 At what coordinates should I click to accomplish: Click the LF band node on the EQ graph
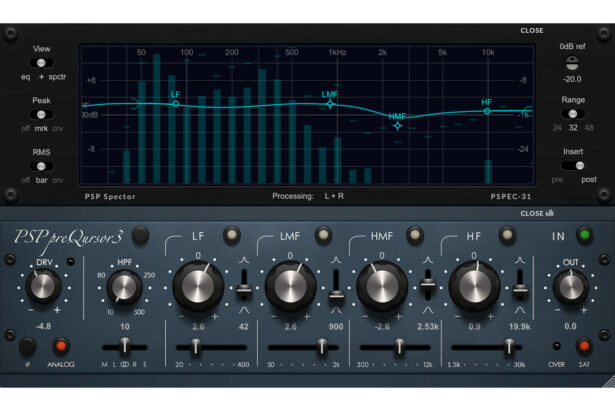tap(176, 104)
